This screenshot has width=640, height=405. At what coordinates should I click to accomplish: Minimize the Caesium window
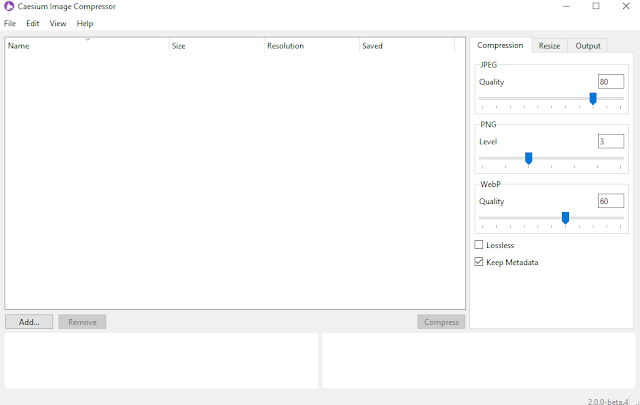(566, 6)
